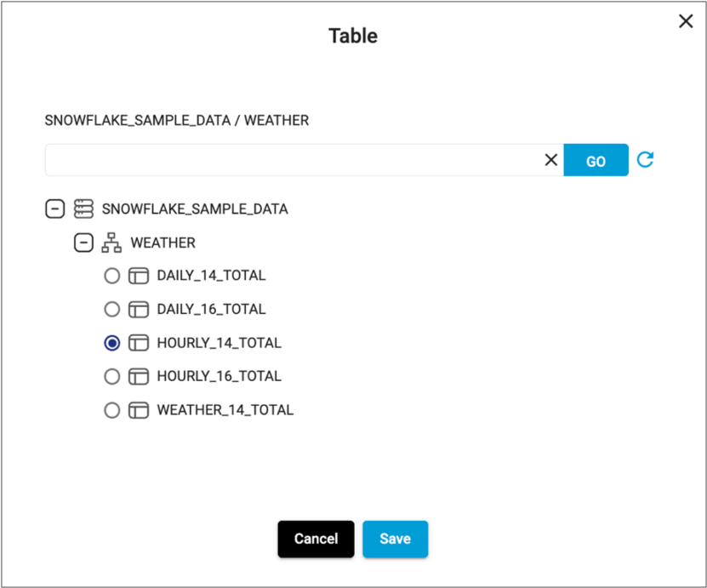Select the DAILY_16_TOTAL radio button
Screen dimensions: 707x588
tap(111, 309)
